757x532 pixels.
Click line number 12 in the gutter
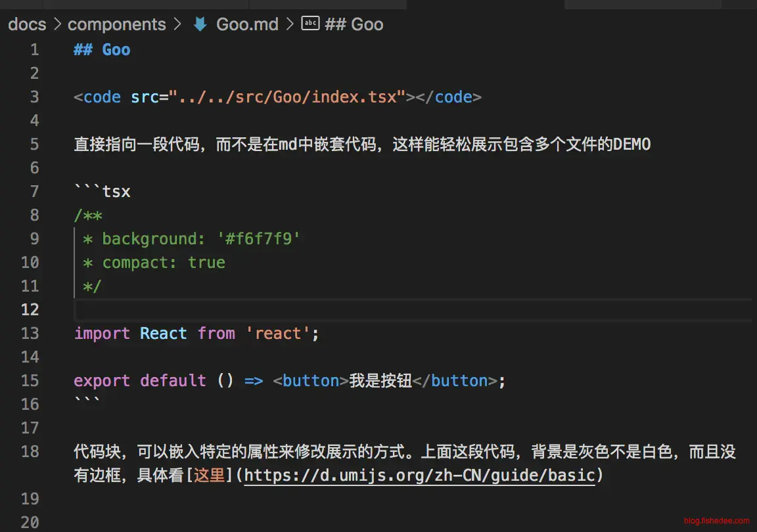coord(30,309)
